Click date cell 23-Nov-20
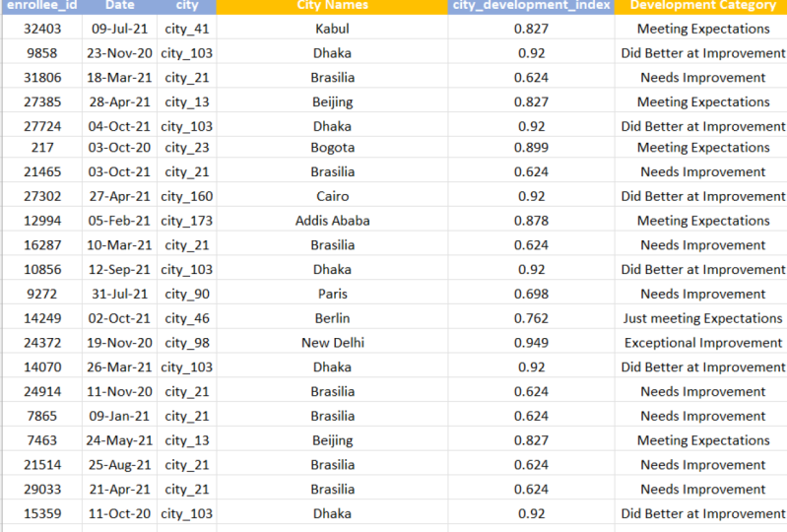 [x=120, y=53]
